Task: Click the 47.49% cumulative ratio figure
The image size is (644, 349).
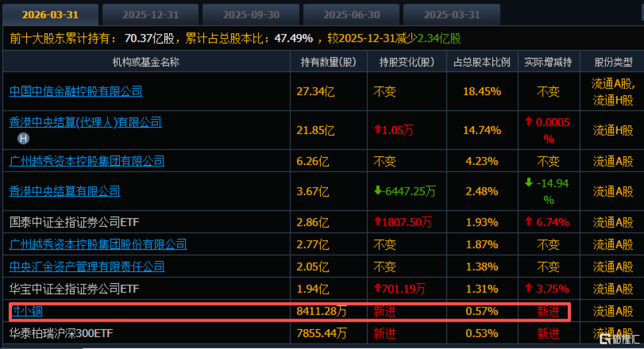Action: click(x=293, y=38)
